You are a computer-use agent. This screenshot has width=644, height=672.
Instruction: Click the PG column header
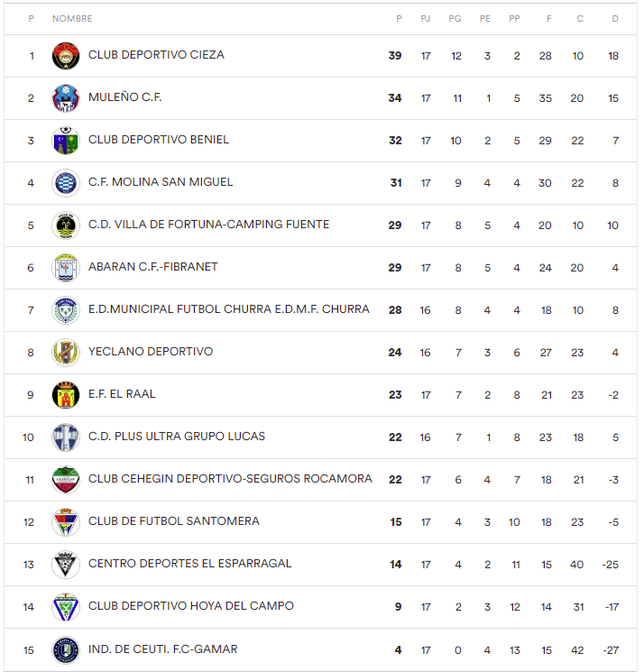pos(455,19)
